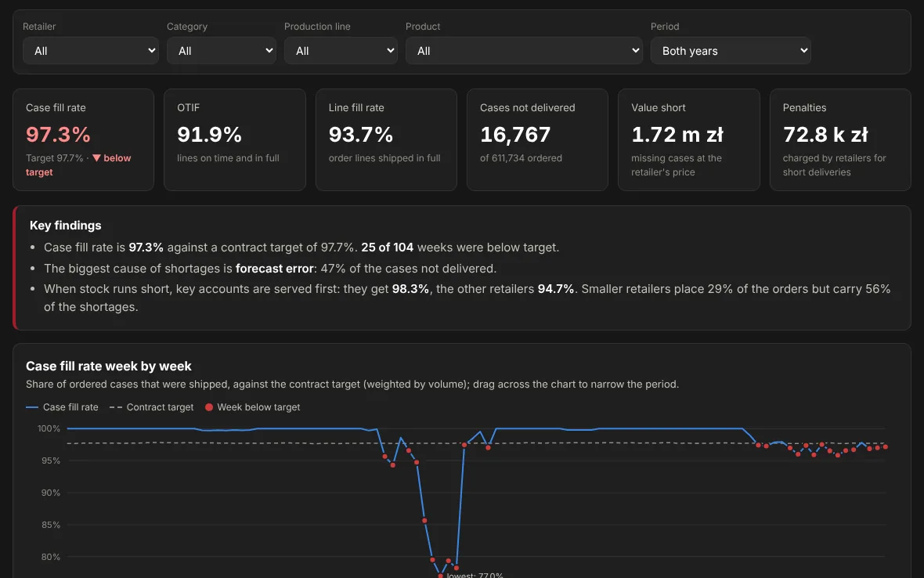
Task: Open the Product filter dropdown
Action: point(524,51)
